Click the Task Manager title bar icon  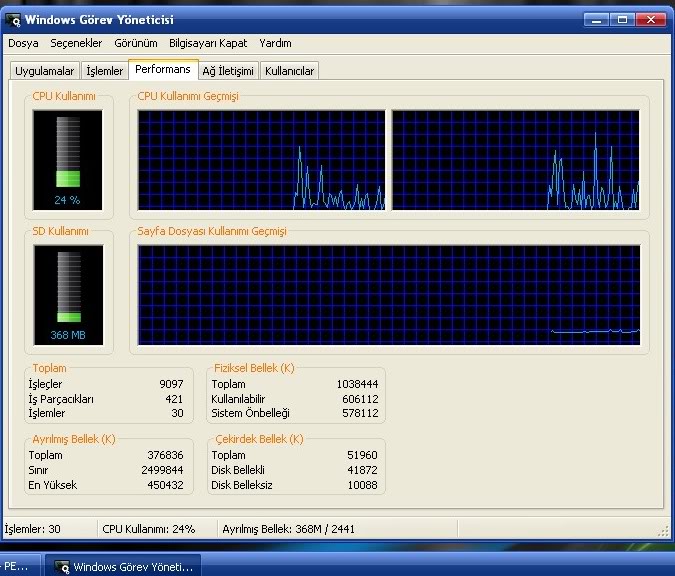pos(13,20)
